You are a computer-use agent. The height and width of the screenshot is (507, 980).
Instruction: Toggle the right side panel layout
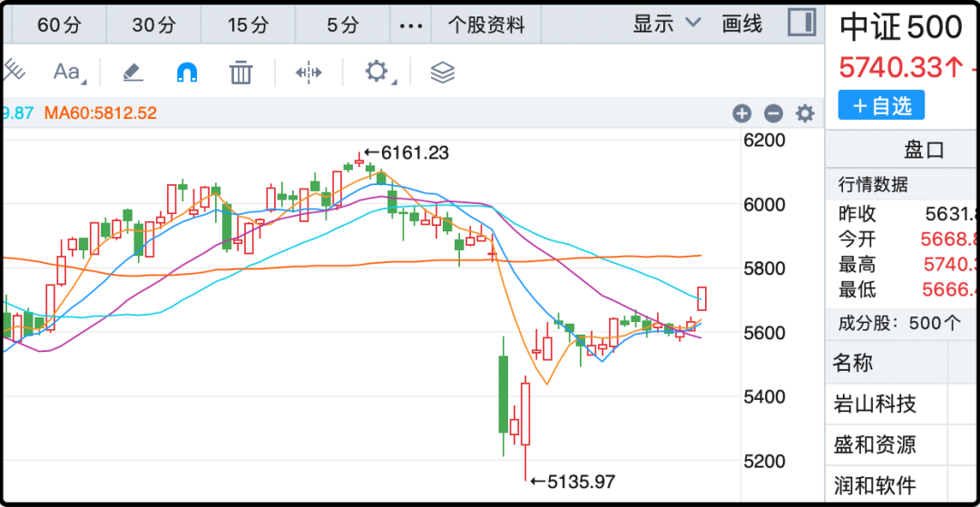801,24
